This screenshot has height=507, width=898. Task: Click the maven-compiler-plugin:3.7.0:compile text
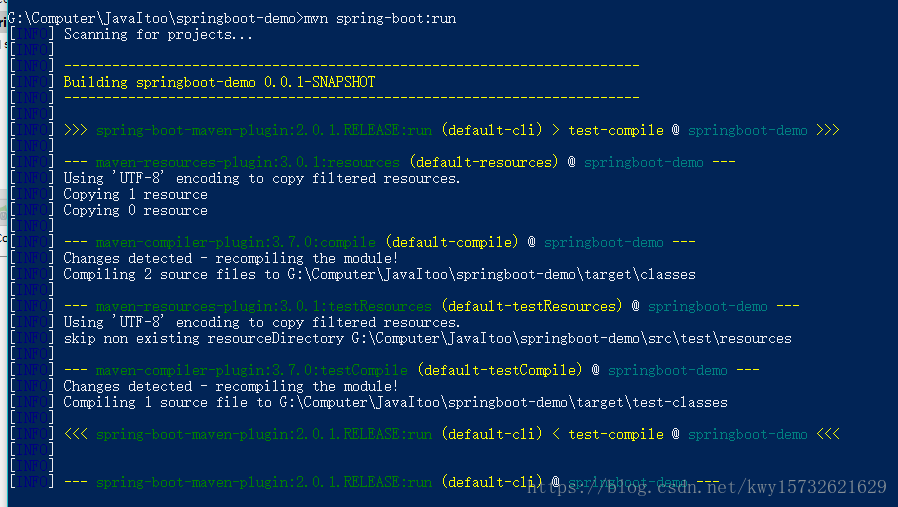(235, 242)
